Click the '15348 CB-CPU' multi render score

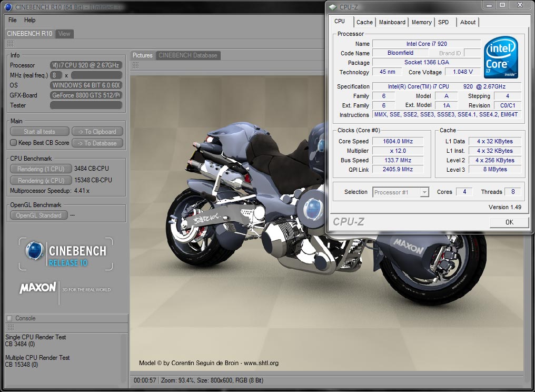click(93, 180)
